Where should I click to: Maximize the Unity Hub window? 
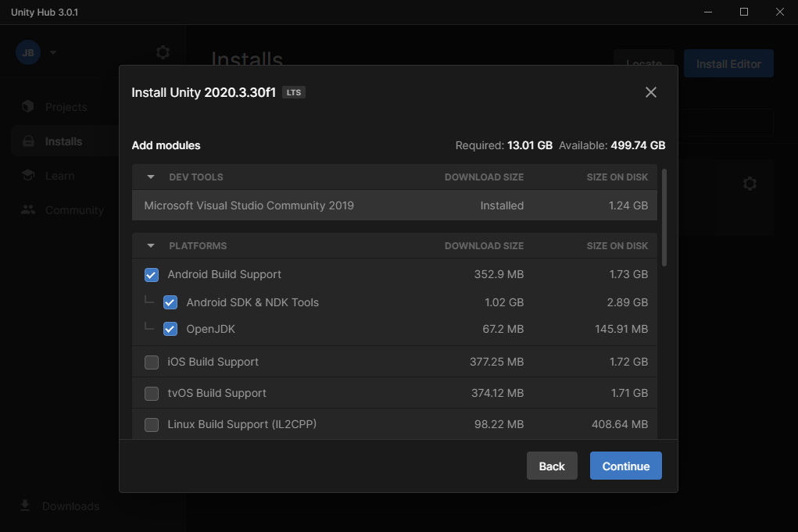tap(743, 12)
